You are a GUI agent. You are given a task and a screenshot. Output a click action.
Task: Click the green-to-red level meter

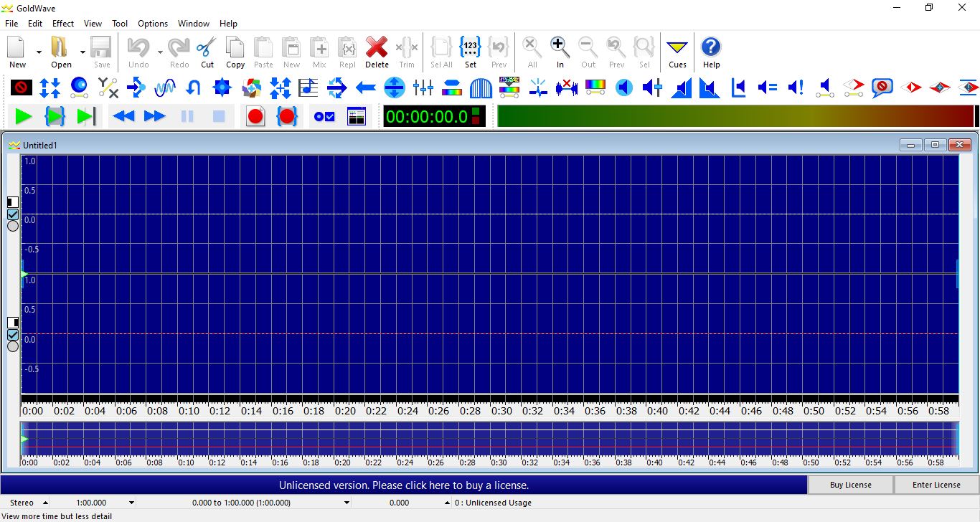click(735, 116)
